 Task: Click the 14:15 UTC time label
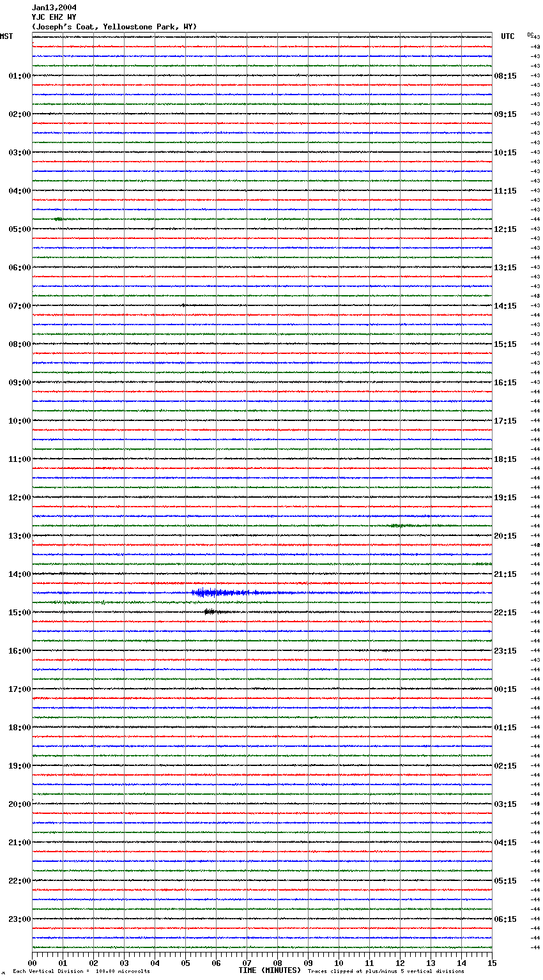coord(505,306)
